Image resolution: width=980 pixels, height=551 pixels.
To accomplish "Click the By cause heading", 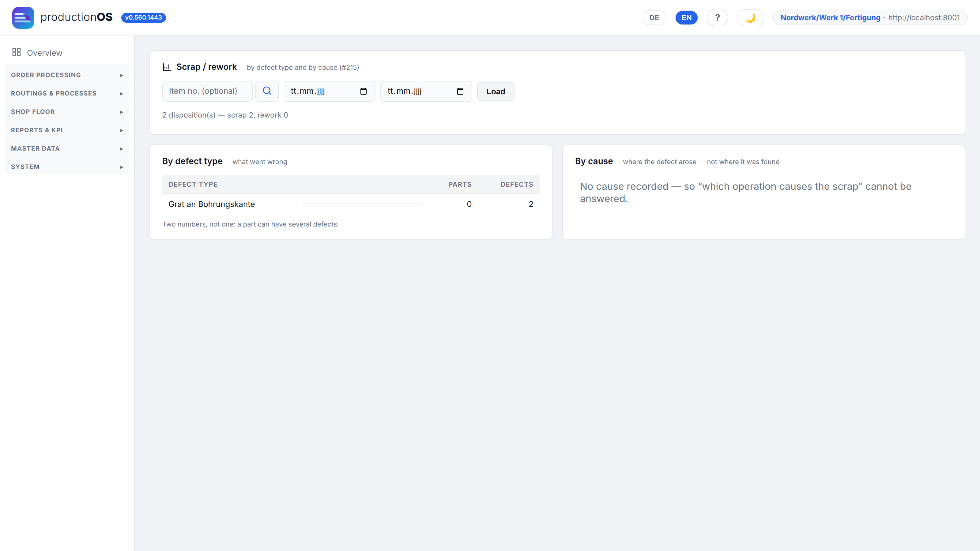I will (594, 161).
